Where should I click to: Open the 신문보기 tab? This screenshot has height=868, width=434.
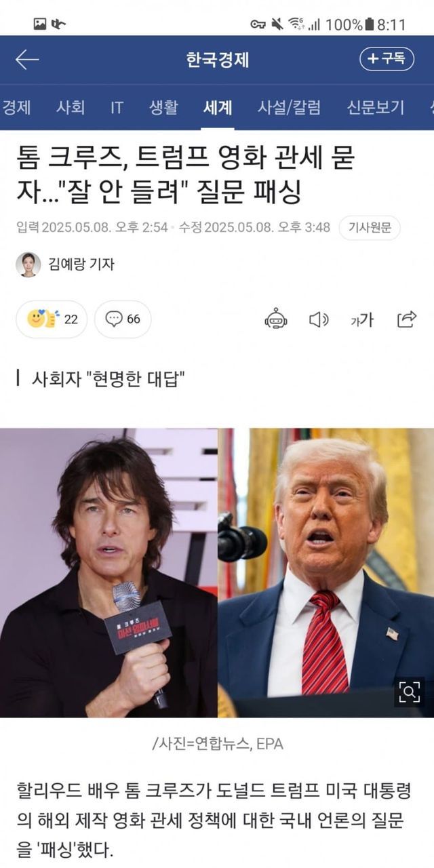[376, 107]
